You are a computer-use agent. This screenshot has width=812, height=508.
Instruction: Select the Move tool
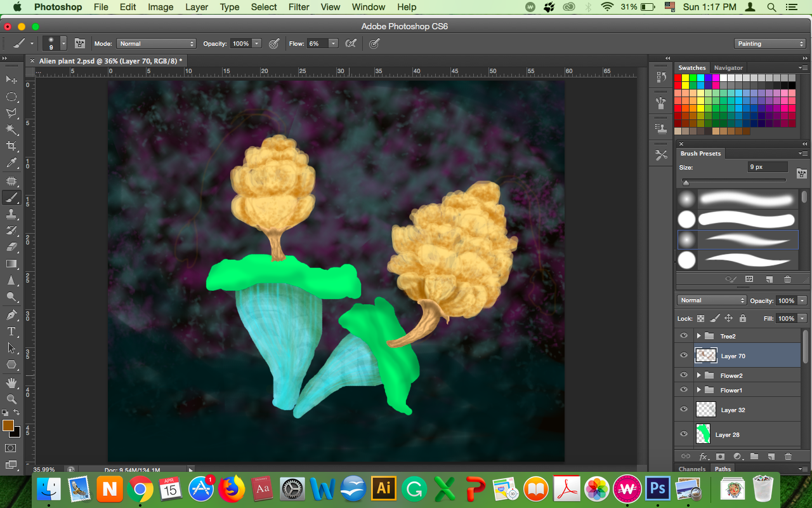click(x=11, y=80)
